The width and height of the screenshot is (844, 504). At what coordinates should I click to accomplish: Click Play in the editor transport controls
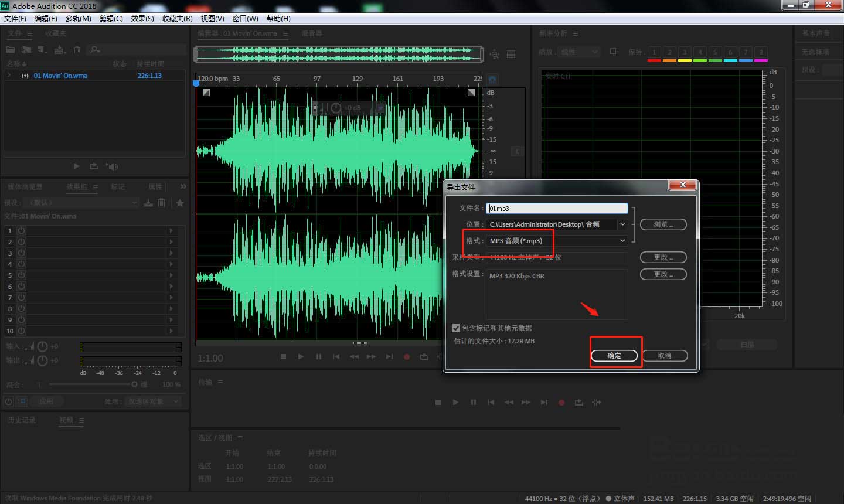301,356
